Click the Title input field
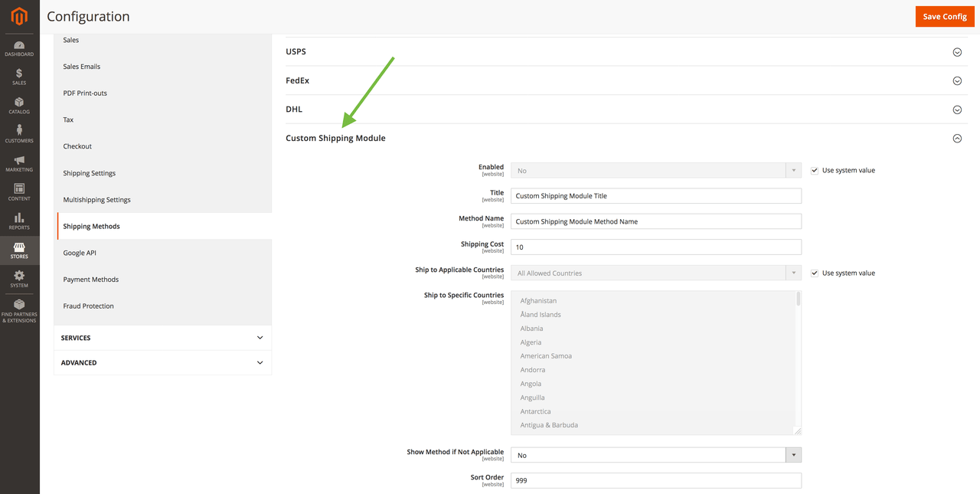 click(656, 195)
